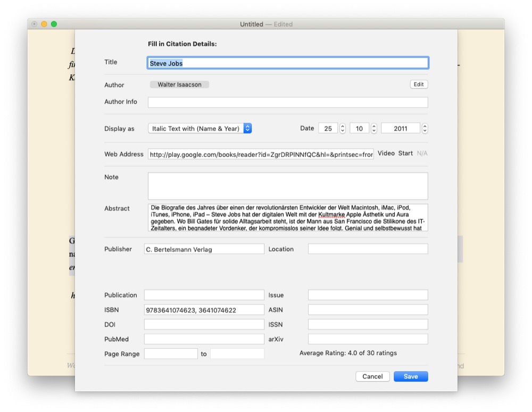Screen dimensions: 532x412
Task: Click the day stepper next to 25
Action: pyautogui.click(x=343, y=128)
